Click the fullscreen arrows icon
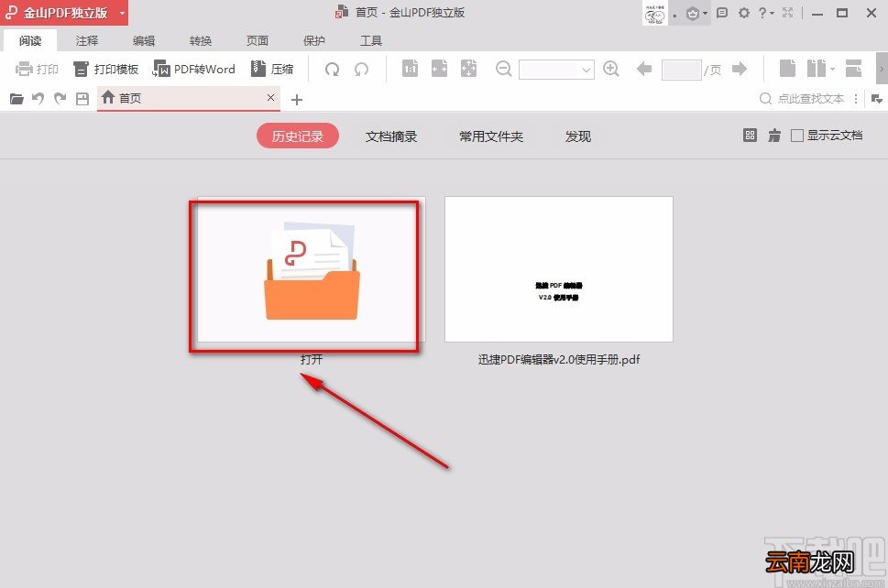The width and height of the screenshot is (888, 588). 788,13
